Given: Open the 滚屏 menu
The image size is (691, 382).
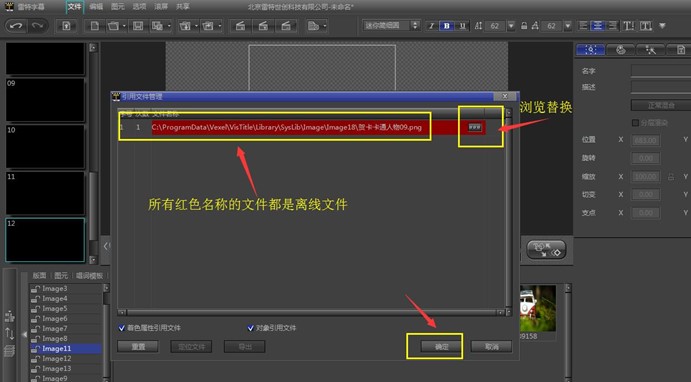Looking at the screenshot, I should pyautogui.click(x=161, y=7).
